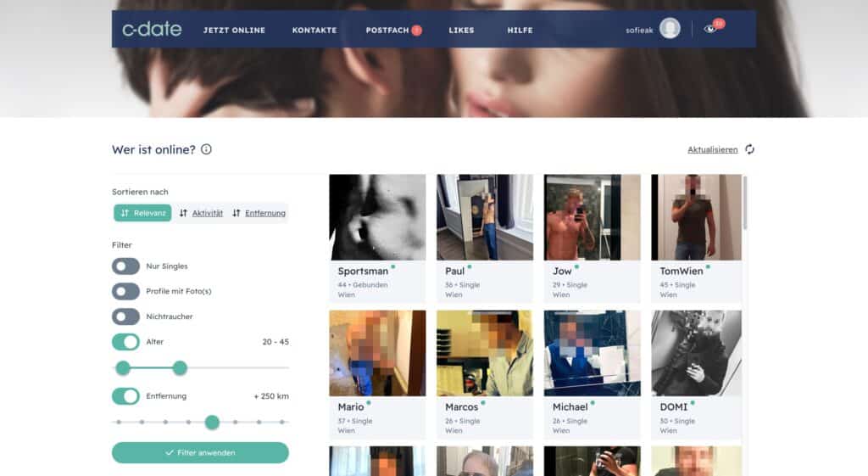The image size is (868, 476).
Task: Open the Hilfe menu item
Action: [x=520, y=31]
